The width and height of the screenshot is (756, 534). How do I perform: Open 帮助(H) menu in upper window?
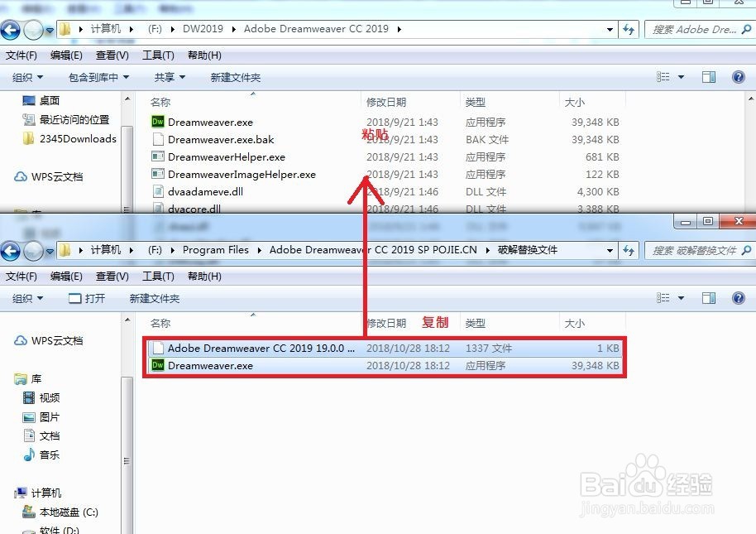pyautogui.click(x=204, y=55)
